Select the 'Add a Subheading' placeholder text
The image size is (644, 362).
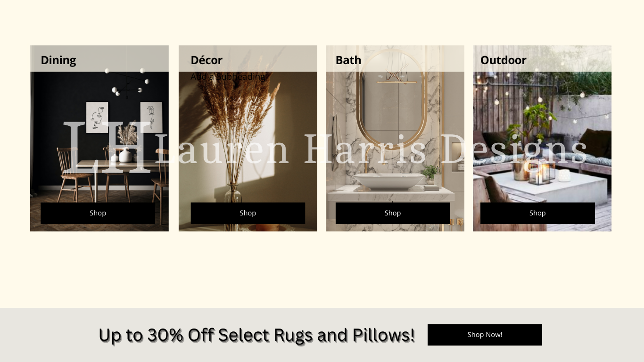pyautogui.click(x=228, y=76)
